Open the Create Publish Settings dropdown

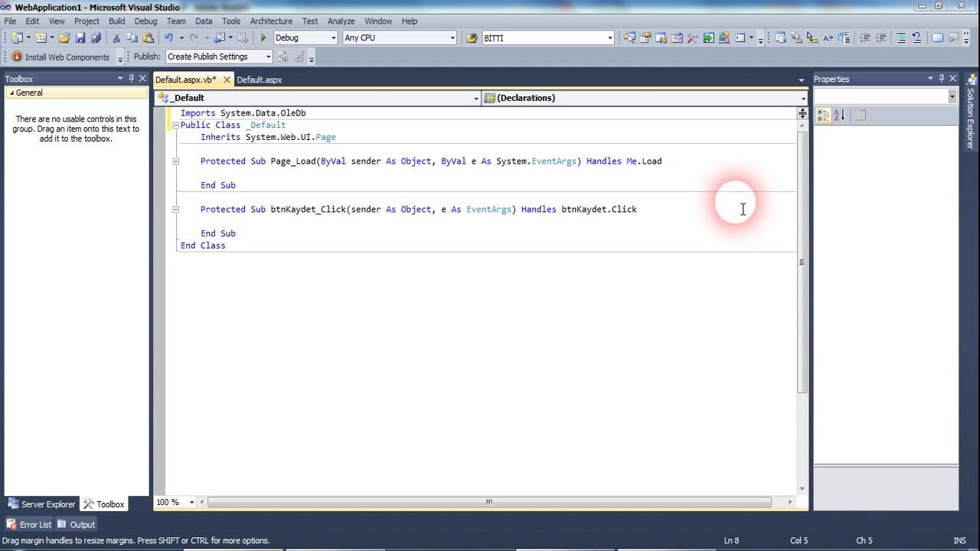pyautogui.click(x=268, y=57)
